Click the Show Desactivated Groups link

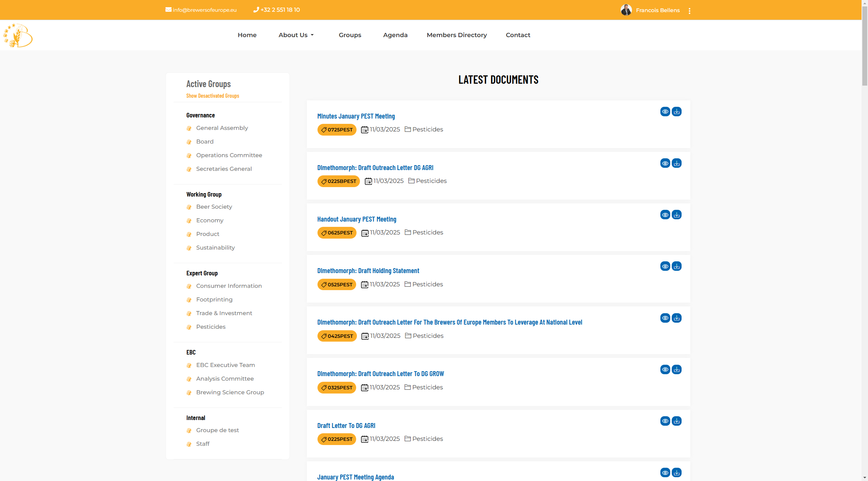(213, 95)
